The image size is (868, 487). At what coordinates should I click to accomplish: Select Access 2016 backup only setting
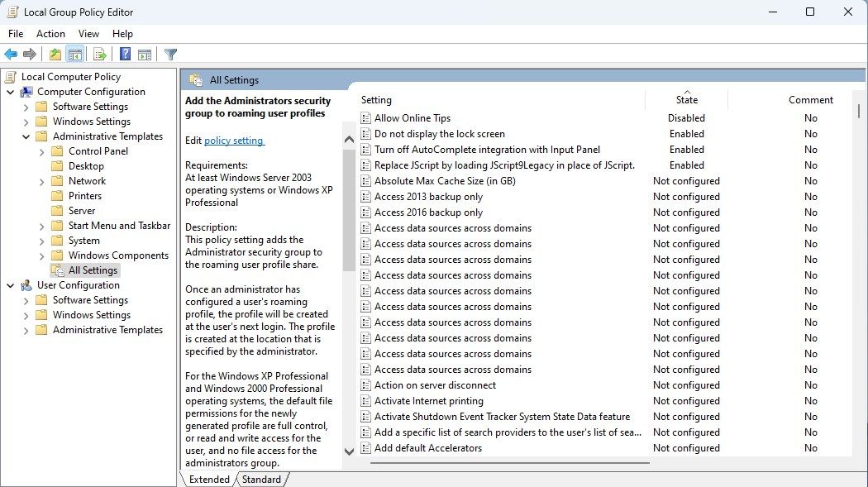[x=428, y=212]
